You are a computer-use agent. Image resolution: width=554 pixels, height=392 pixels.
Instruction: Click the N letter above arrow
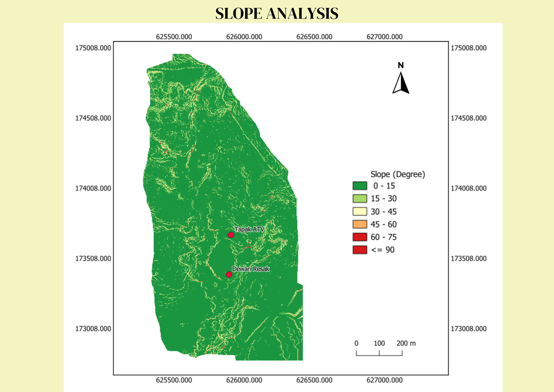401,65
